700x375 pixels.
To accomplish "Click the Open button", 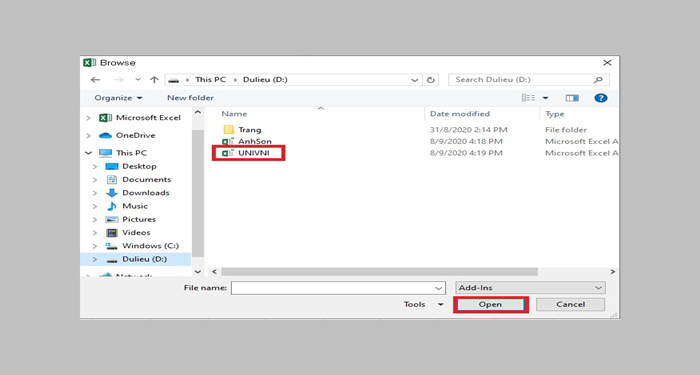I will coord(490,304).
